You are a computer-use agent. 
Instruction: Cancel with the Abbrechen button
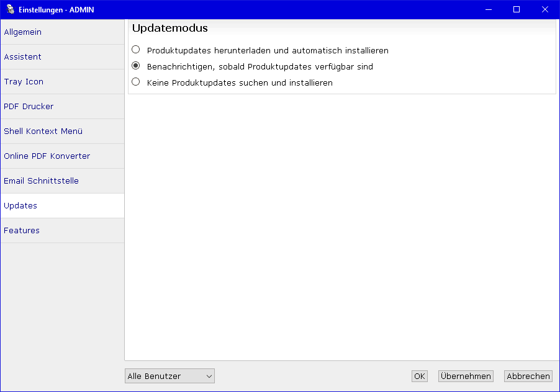coord(528,376)
